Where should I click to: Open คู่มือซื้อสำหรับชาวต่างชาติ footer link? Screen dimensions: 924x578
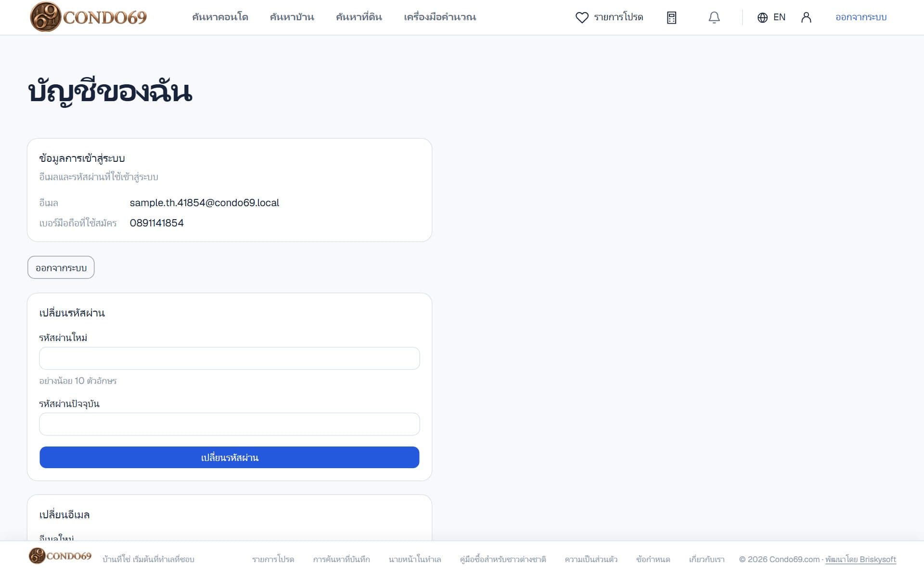[x=503, y=559]
